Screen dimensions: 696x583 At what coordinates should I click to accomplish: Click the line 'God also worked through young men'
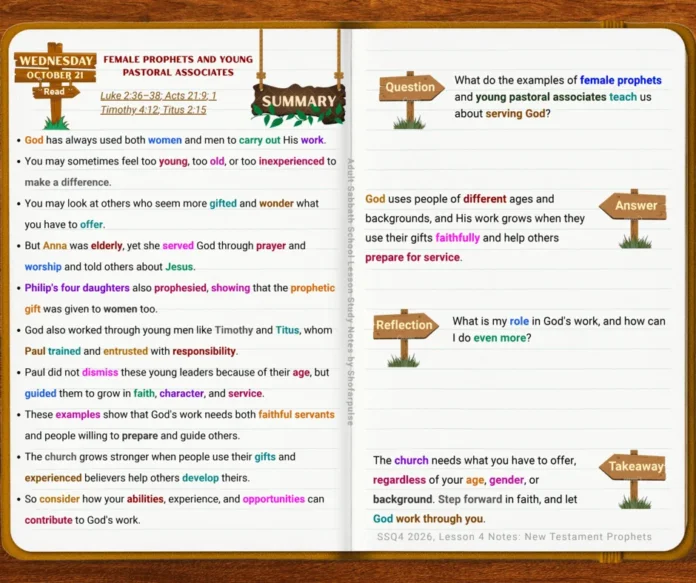[178, 330]
